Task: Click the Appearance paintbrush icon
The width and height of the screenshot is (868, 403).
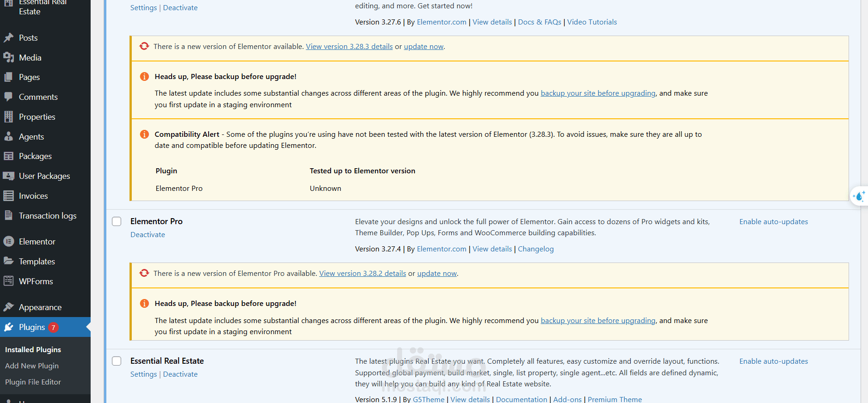Action: pyautogui.click(x=8, y=307)
